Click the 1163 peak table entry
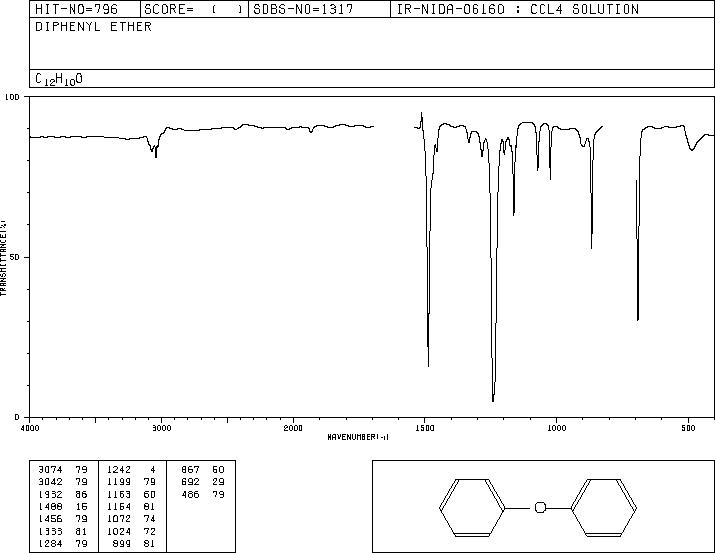Viewport: 715px width, 553px height. [119, 495]
